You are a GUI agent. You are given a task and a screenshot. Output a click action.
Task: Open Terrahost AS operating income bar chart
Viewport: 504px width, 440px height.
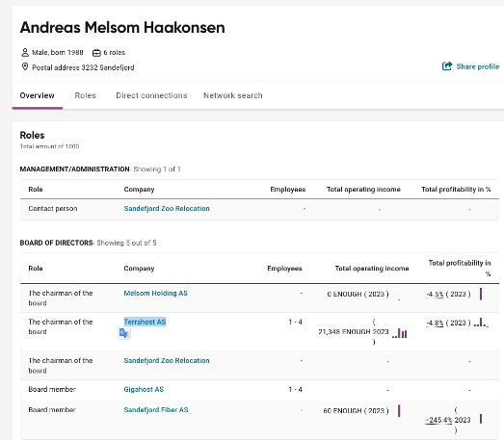point(400,333)
